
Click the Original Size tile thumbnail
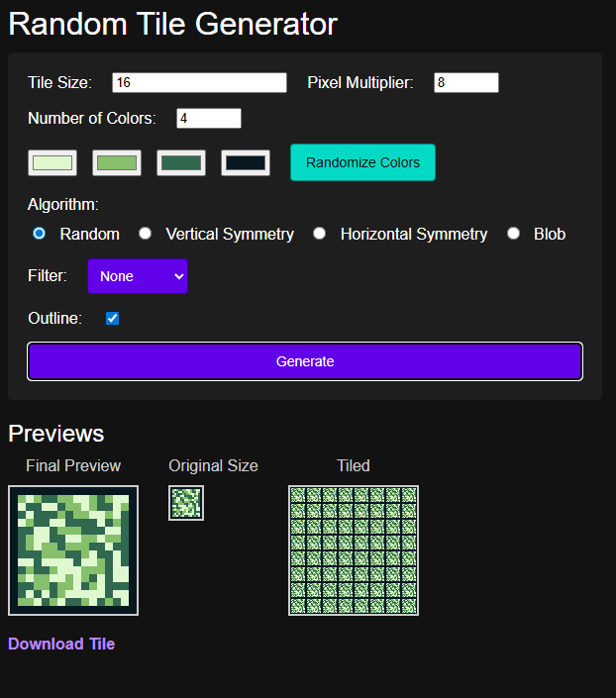click(186, 503)
